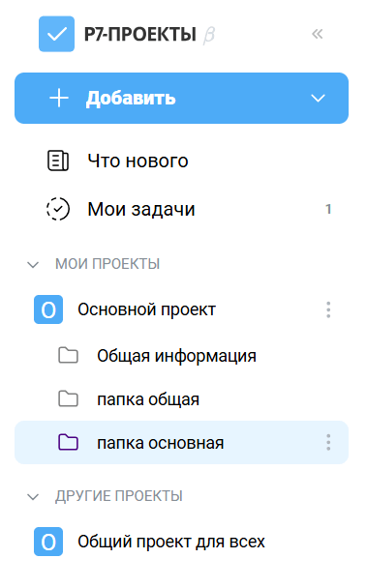Click the Что нового newspaper icon
Image resolution: width=367 pixels, height=588 pixels.
click(x=58, y=161)
